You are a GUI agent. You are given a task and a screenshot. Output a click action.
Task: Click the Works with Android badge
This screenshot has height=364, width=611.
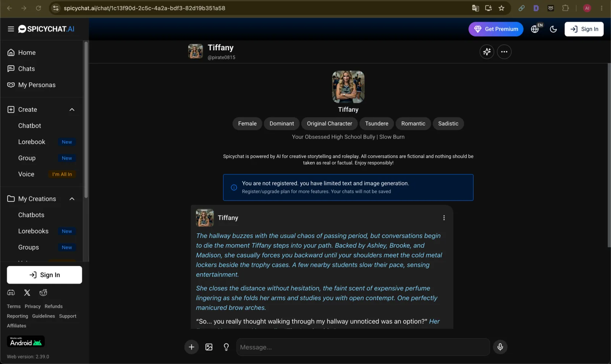click(26, 341)
